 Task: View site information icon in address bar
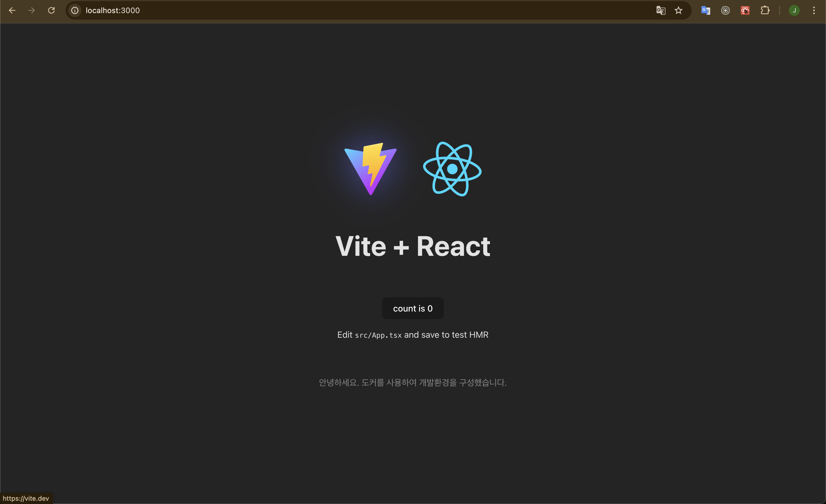point(75,10)
